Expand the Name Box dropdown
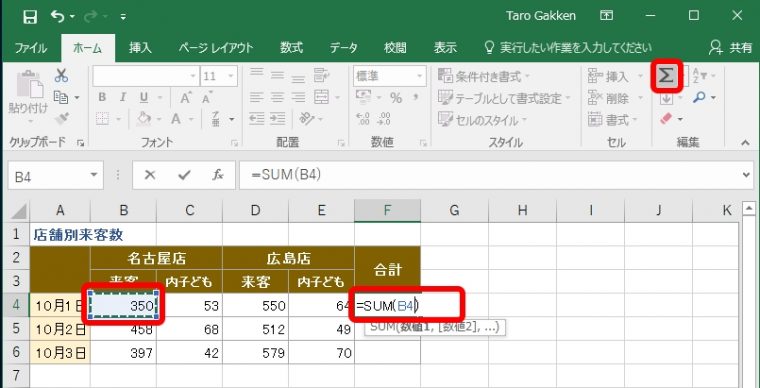 (94, 175)
